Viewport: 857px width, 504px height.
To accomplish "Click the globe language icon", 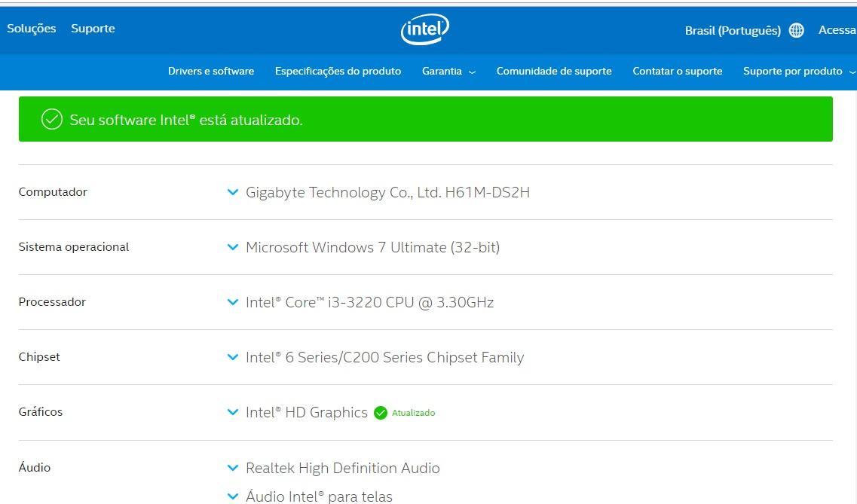I will [x=797, y=31].
